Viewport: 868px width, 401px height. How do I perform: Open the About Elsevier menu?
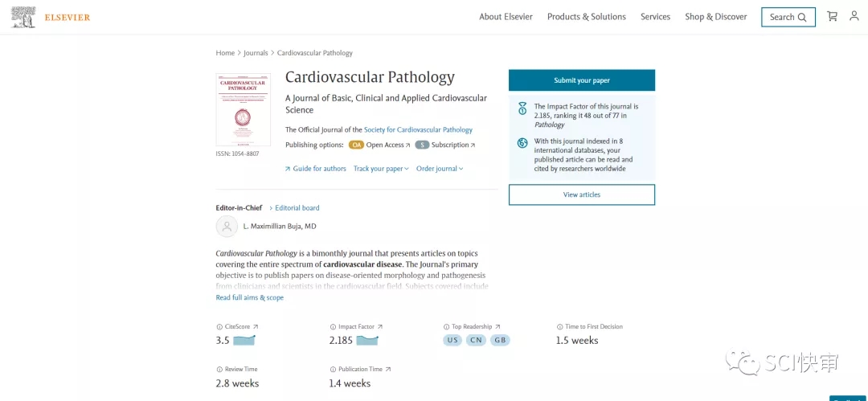(506, 17)
